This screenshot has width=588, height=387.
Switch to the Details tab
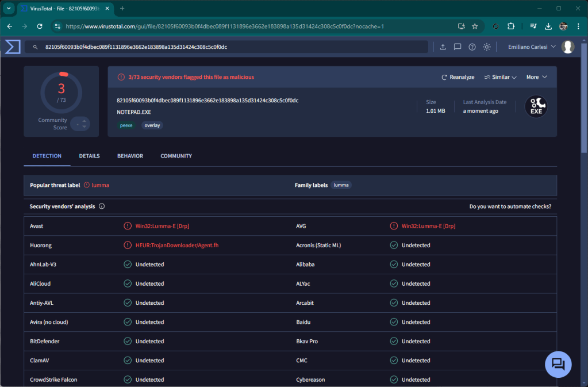click(89, 156)
